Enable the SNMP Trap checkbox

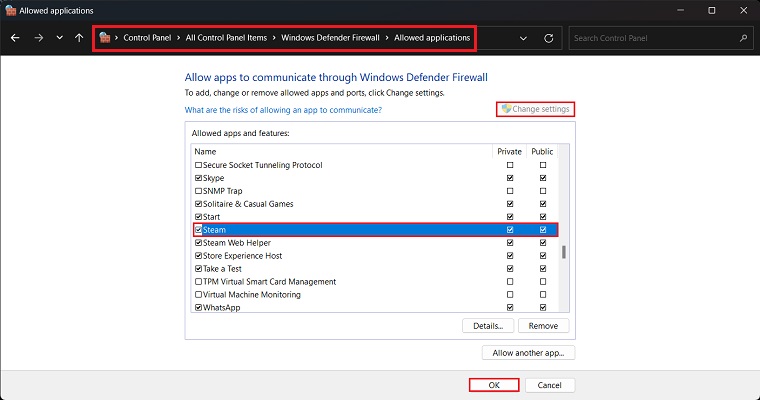point(198,191)
